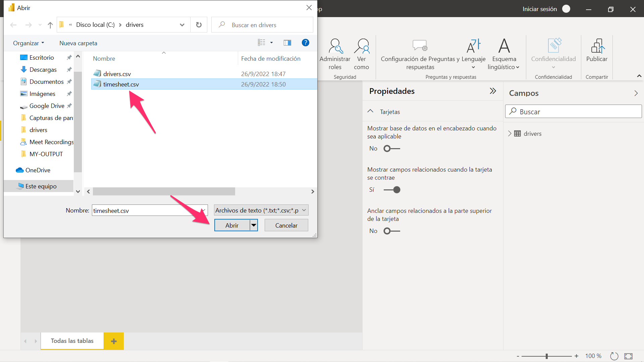
Task: Open Abrir button split dropdown arrow
Action: [x=254, y=225]
